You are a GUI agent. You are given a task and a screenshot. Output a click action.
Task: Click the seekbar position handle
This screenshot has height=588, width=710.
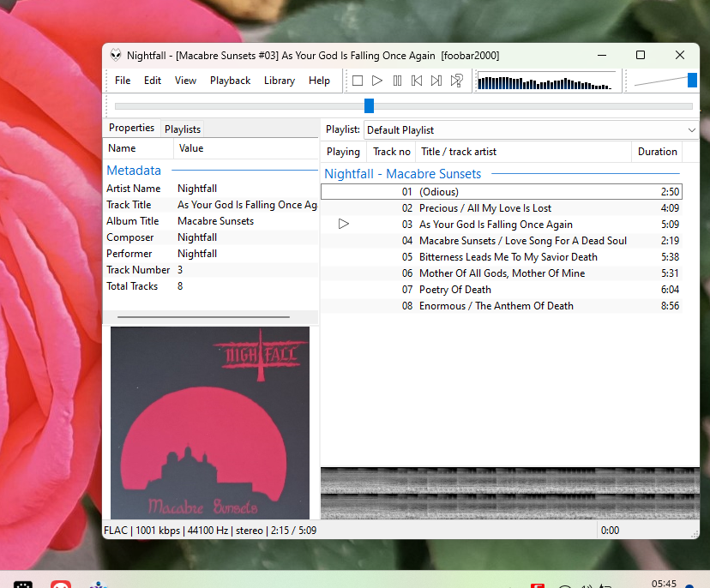[369, 105]
